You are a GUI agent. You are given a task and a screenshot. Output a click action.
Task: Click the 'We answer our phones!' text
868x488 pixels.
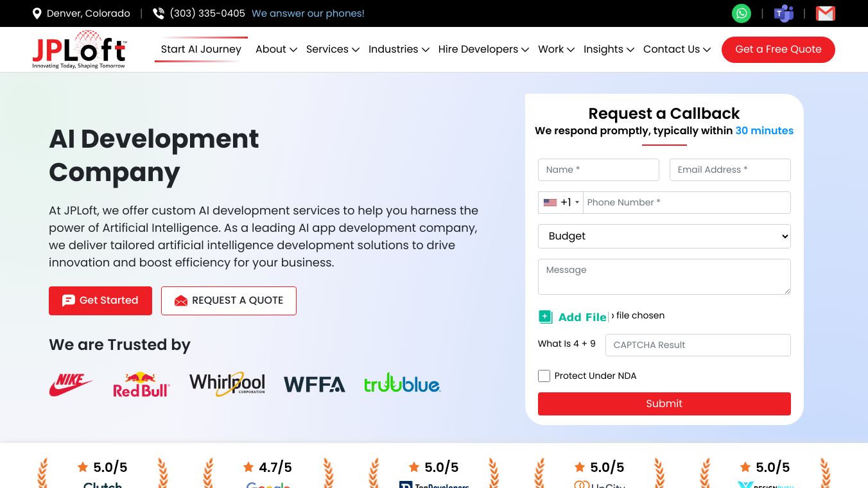click(x=308, y=13)
